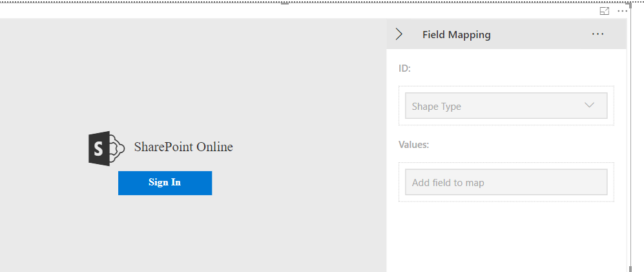
Task: Open the Field Mapping header ellipsis menu
Action: click(597, 34)
